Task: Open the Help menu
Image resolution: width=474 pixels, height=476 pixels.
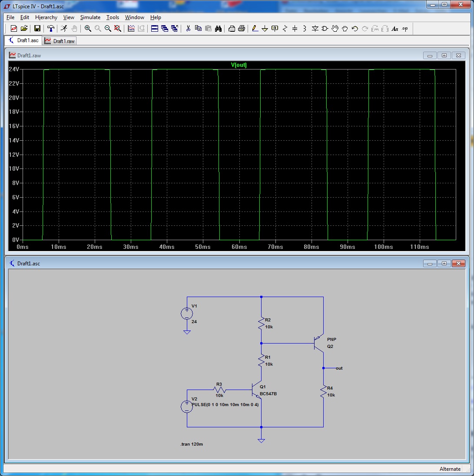Action: click(x=156, y=17)
